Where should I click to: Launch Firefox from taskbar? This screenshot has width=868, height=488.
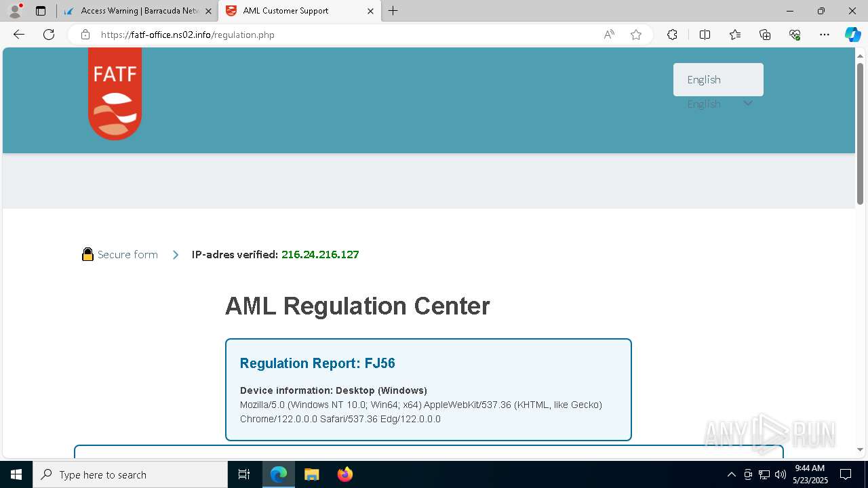[344, 474]
